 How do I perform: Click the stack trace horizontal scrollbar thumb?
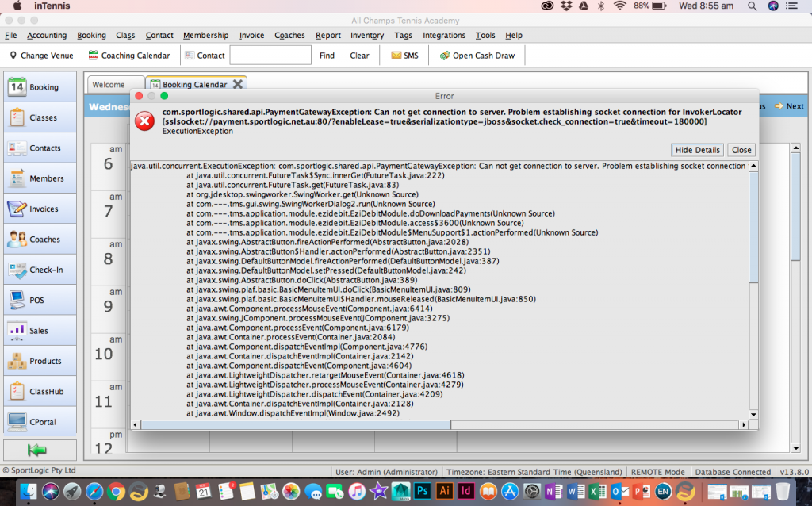[x=296, y=424]
